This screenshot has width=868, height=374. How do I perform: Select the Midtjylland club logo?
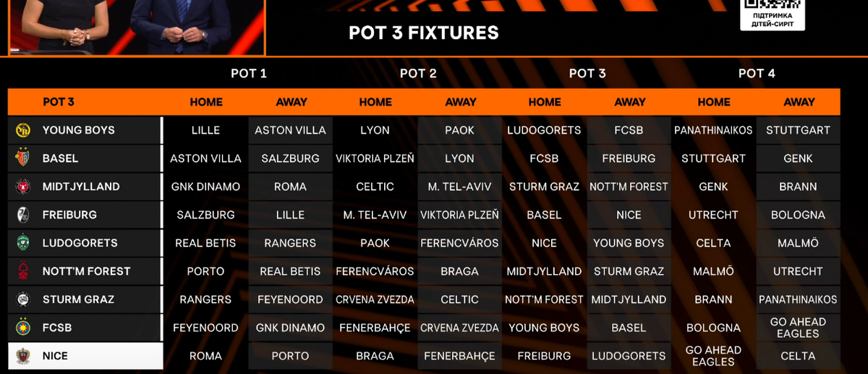click(x=22, y=187)
